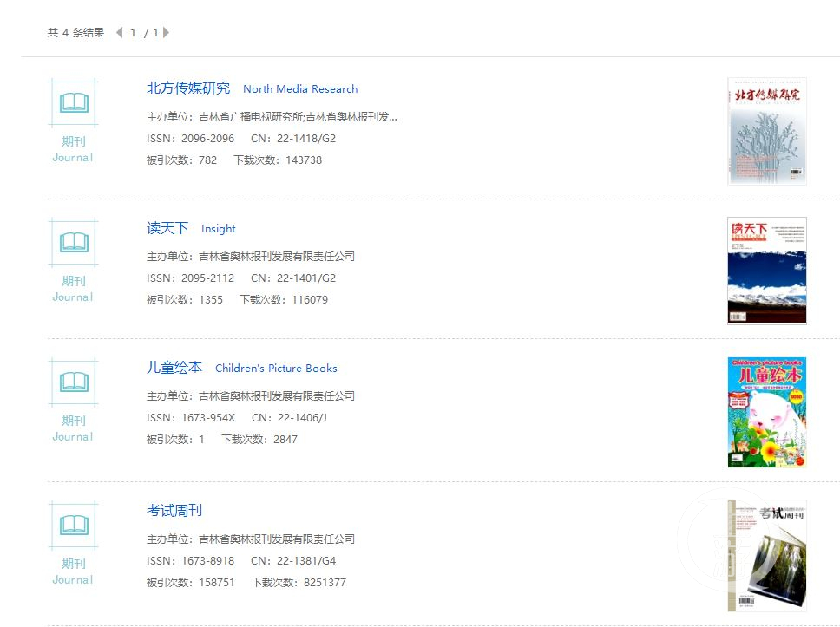The width and height of the screenshot is (840, 627).
Task: Select the text 被引次数: 782
Action: coord(181,160)
